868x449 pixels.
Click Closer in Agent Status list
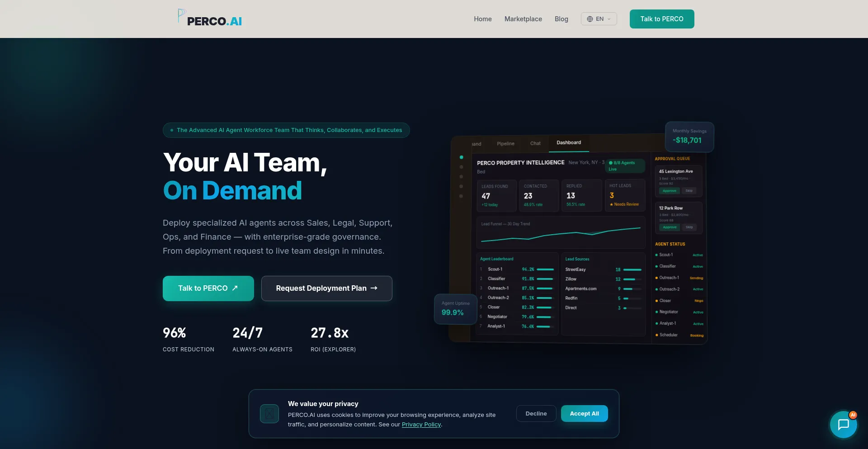(679, 301)
